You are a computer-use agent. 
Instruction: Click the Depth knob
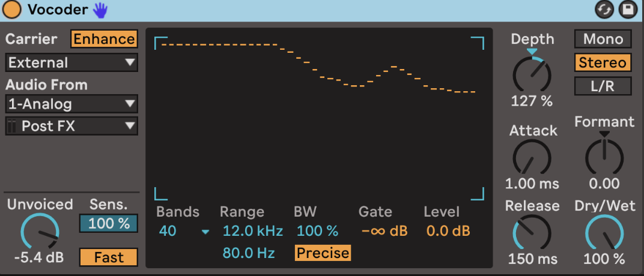pos(532,74)
